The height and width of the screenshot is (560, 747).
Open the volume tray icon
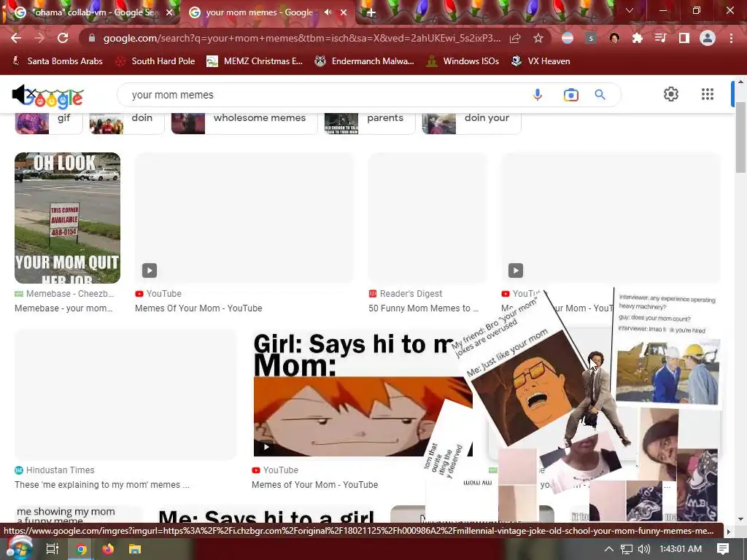pos(643,549)
